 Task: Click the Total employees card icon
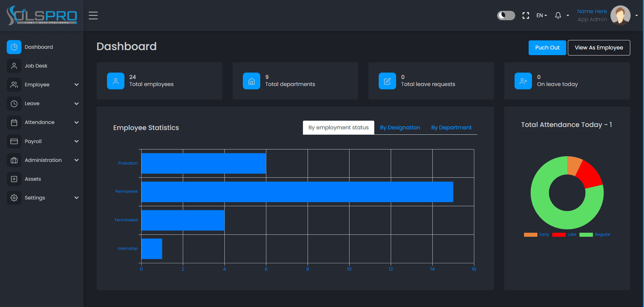116,81
